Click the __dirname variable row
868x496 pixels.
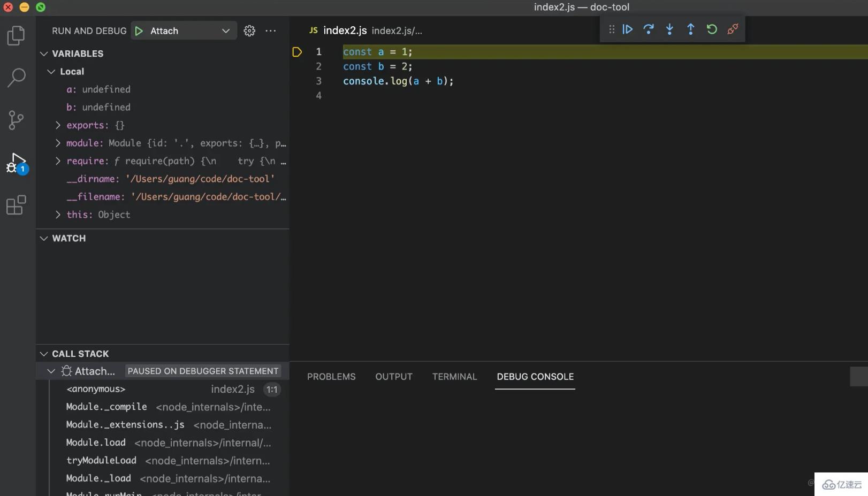163,179
